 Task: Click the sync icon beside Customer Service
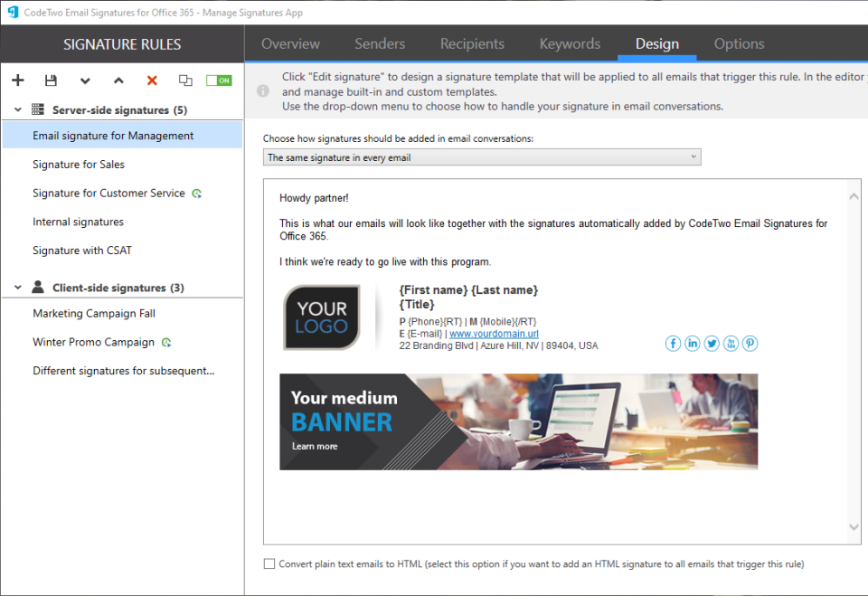(x=196, y=194)
